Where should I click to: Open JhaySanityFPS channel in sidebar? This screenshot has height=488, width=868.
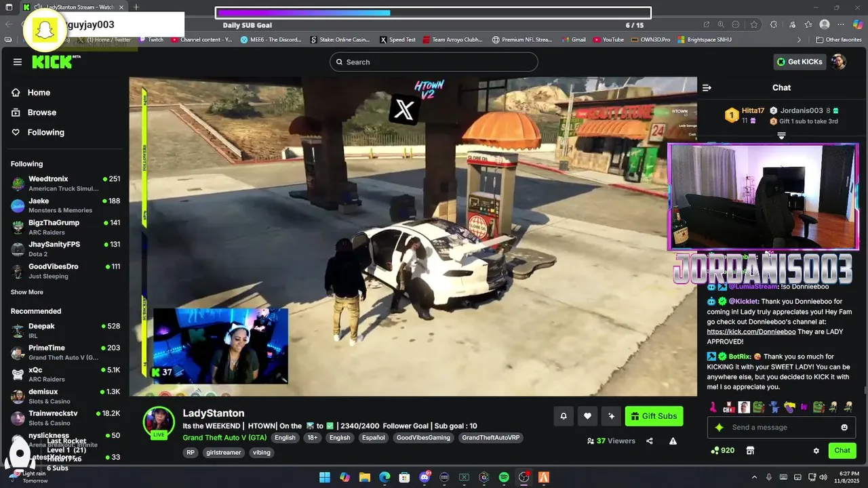[x=65, y=249]
